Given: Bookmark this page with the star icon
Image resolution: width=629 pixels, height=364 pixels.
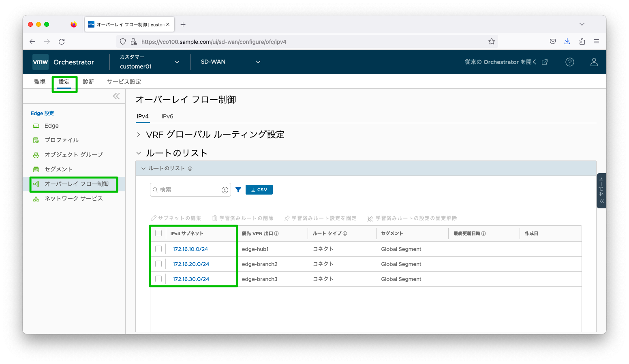Looking at the screenshot, I should point(491,41).
